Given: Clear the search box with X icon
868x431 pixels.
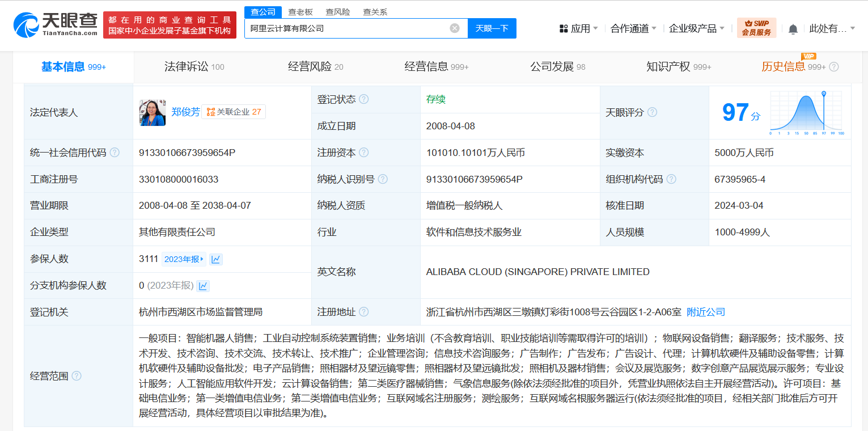Looking at the screenshot, I should pyautogui.click(x=455, y=28).
